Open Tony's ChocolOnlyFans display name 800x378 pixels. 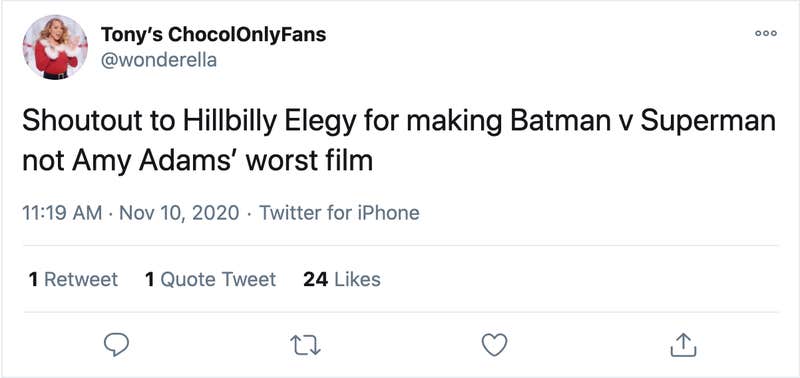pos(213,35)
